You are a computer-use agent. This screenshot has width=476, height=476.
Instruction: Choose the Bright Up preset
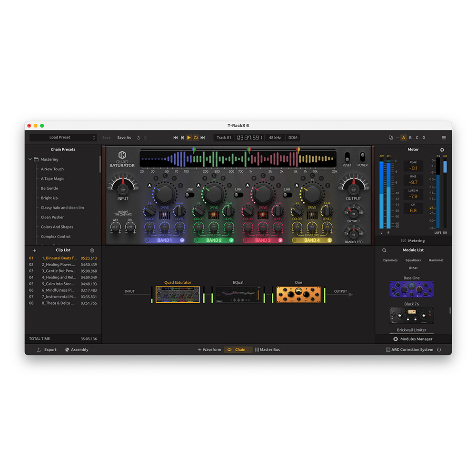[49, 198]
